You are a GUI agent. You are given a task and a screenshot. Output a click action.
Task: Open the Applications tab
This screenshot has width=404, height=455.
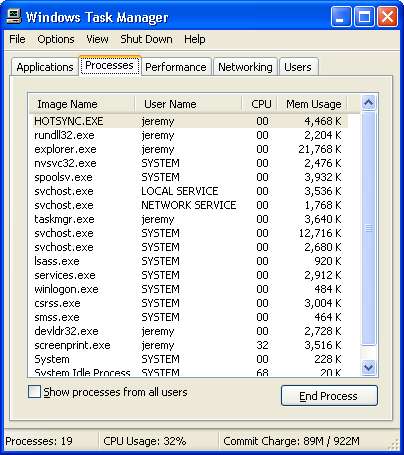pos(45,67)
